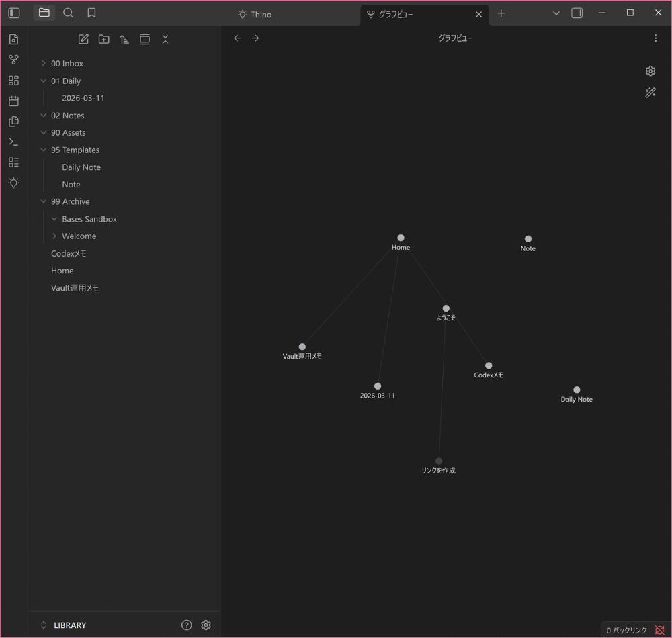Create a new note with the pencil icon
The image size is (672, 638).
click(x=83, y=39)
